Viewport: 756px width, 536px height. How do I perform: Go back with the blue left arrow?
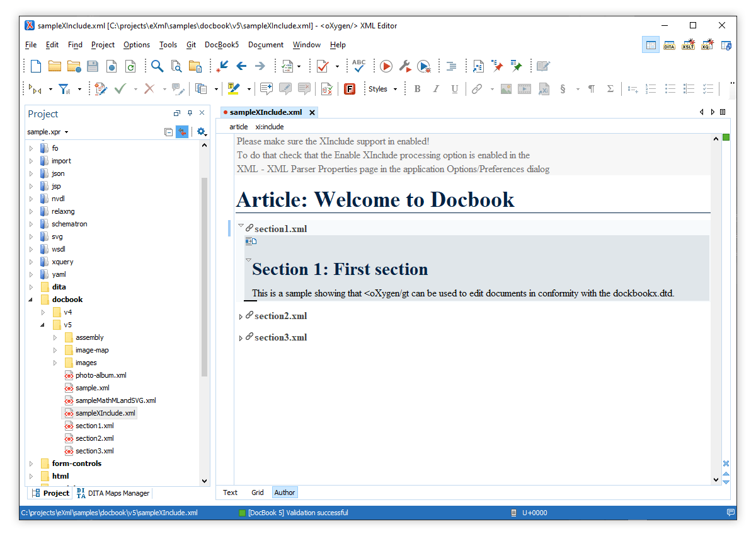tap(241, 66)
